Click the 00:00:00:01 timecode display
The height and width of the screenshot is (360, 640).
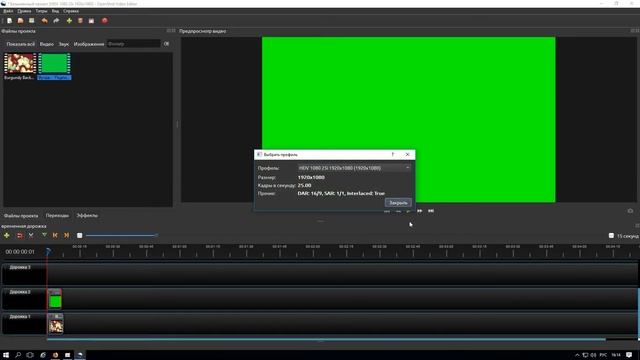tap(20, 252)
